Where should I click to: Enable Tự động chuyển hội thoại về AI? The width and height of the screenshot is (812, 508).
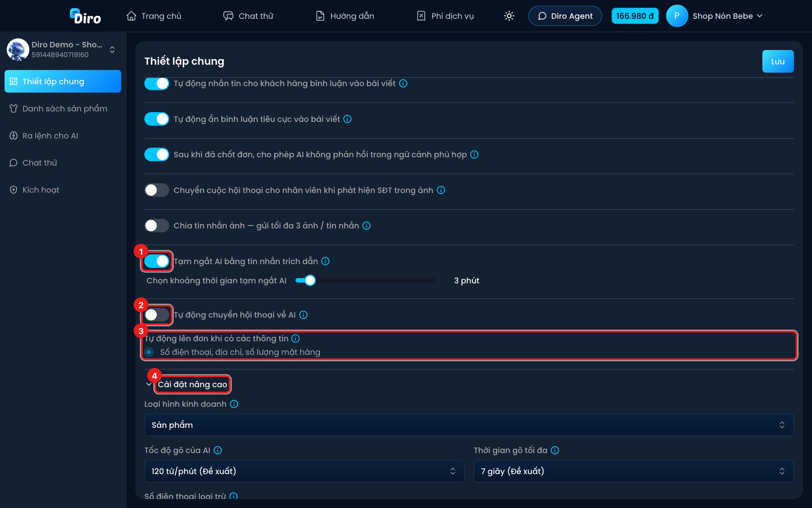click(157, 315)
